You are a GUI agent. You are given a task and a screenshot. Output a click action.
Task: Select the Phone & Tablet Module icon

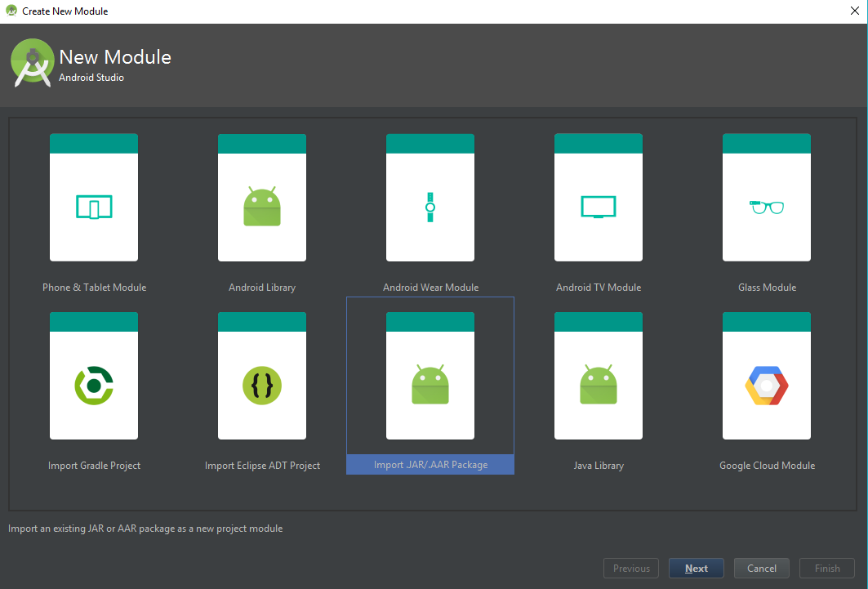click(94, 207)
